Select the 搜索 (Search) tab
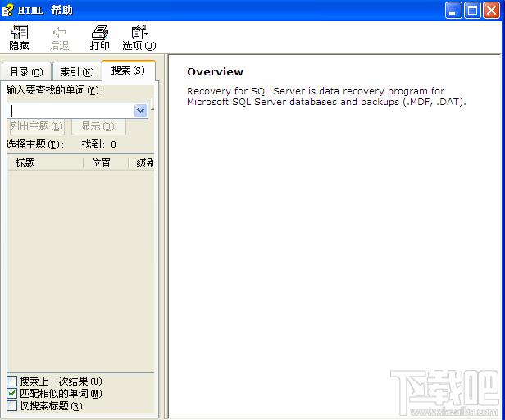This screenshot has height=420, width=505. (128, 71)
